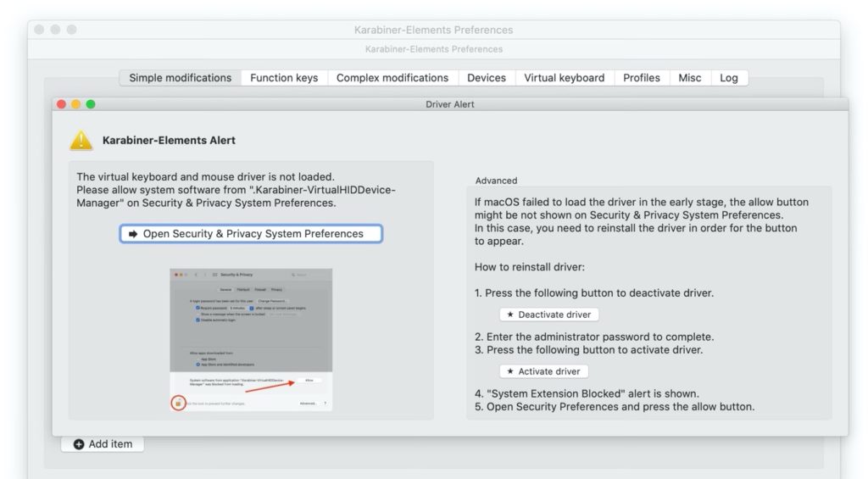
Task: Switch to the Simple modifications tab
Action: (180, 78)
